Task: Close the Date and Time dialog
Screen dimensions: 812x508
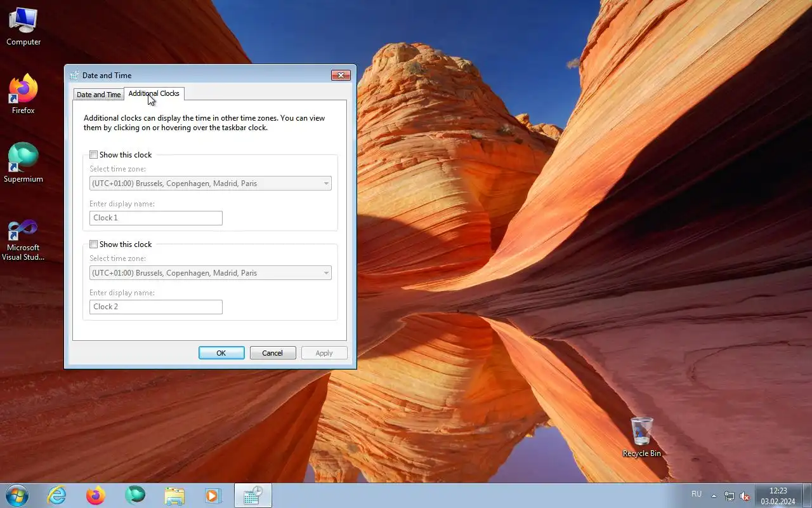Action: click(x=341, y=75)
